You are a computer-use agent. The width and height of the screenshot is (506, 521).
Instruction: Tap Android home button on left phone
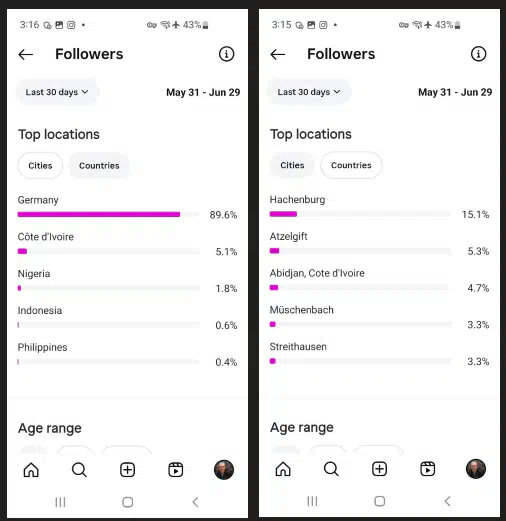point(128,502)
